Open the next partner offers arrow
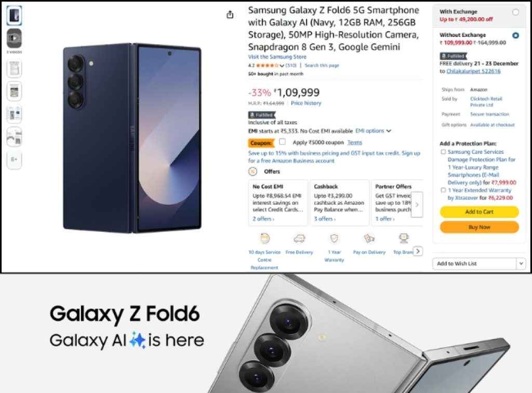Image resolution: width=532 pixels, height=393 pixels. (417, 205)
